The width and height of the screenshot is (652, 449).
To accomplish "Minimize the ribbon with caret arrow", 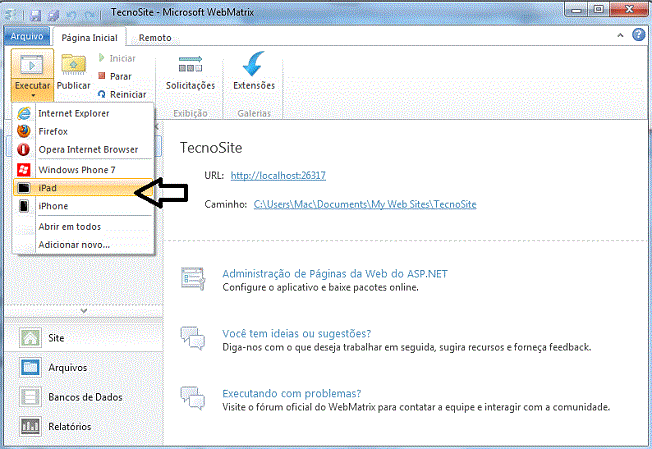I will [620, 35].
